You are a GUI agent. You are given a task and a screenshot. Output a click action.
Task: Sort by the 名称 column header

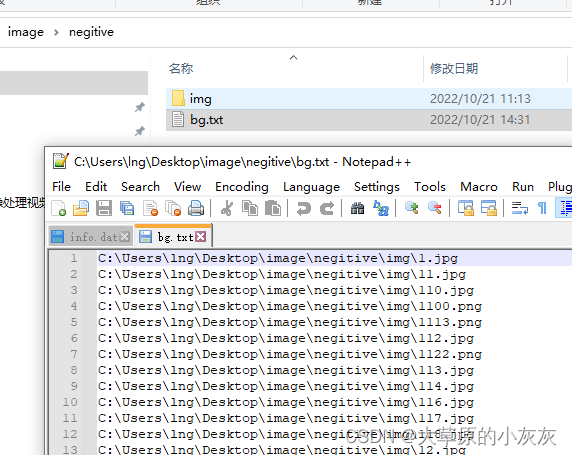click(181, 69)
